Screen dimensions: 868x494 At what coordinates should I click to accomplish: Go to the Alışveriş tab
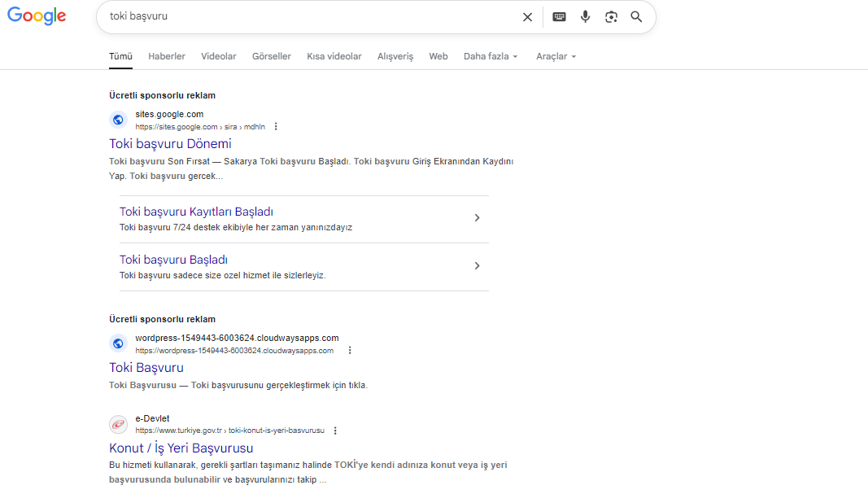point(395,56)
